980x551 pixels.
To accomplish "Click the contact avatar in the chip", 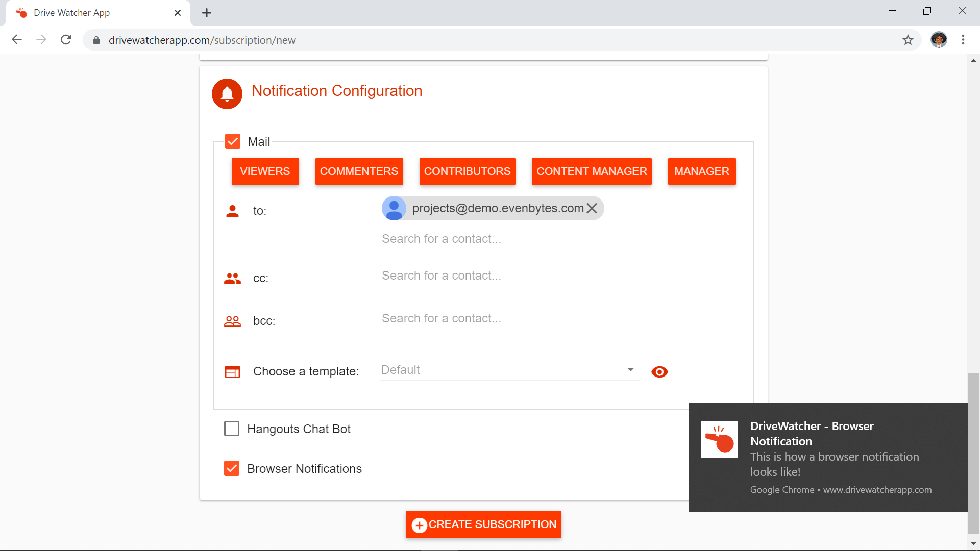I will 394,208.
